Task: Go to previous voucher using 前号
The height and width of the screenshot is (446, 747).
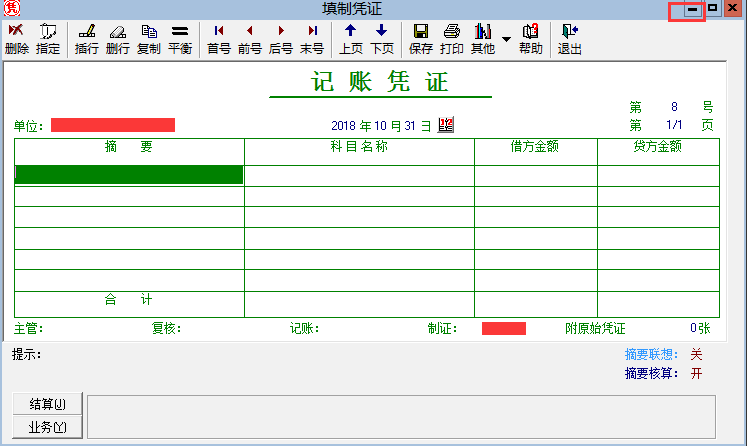Action: tap(250, 39)
